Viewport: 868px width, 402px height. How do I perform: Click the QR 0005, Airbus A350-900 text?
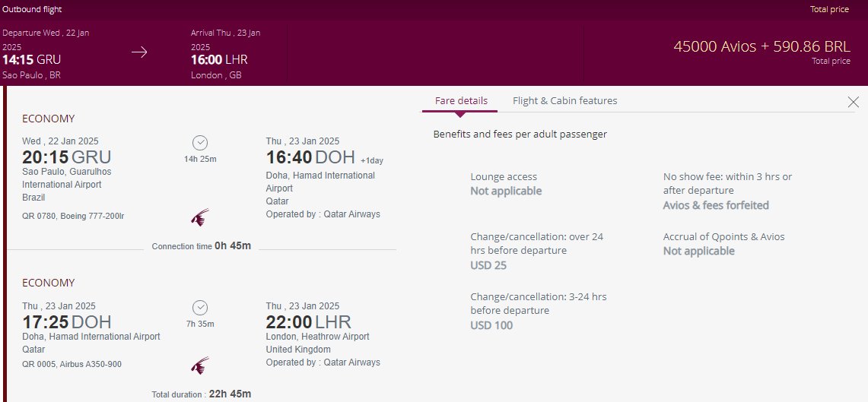pos(72,364)
